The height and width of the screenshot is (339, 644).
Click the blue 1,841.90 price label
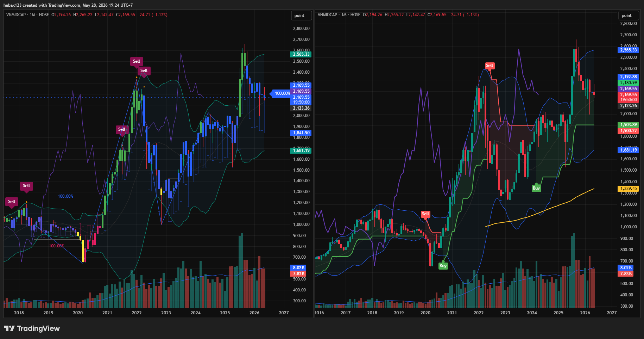pyautogui.click(x=301, y=133)
